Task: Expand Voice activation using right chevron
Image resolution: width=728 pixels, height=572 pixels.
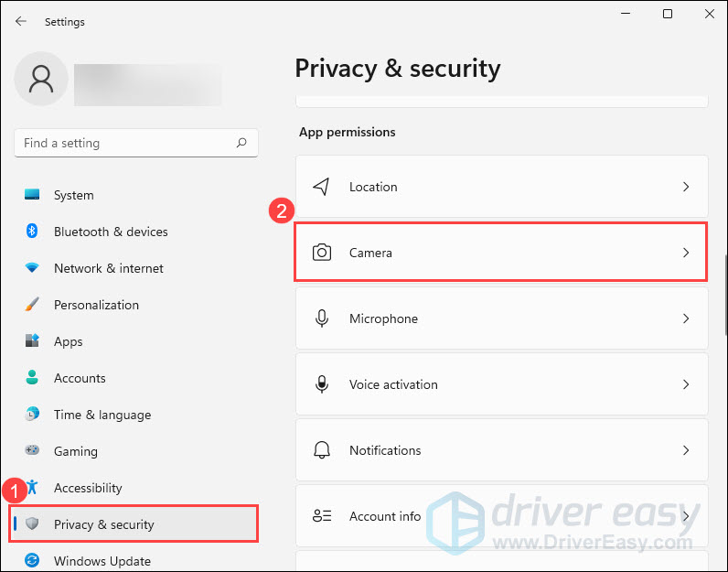Action: (x=686, y=384)
